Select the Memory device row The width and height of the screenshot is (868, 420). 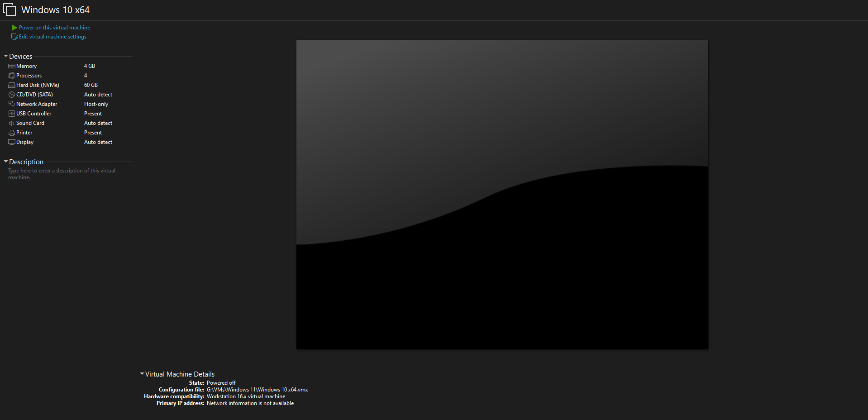click(70, 66)
